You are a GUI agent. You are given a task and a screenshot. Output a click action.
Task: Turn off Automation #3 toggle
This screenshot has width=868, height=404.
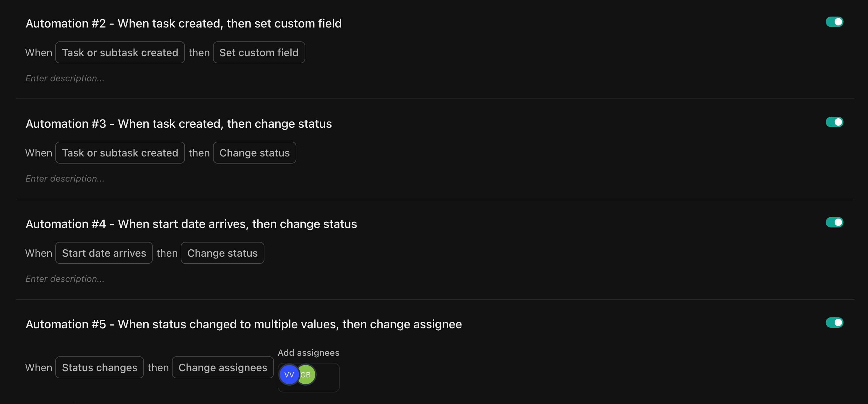(834, 122)
